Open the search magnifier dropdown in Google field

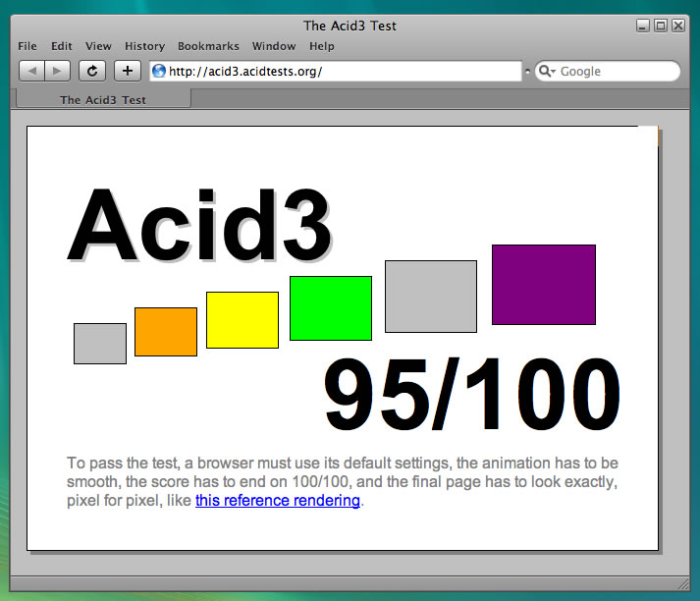(x=547, y=72)
